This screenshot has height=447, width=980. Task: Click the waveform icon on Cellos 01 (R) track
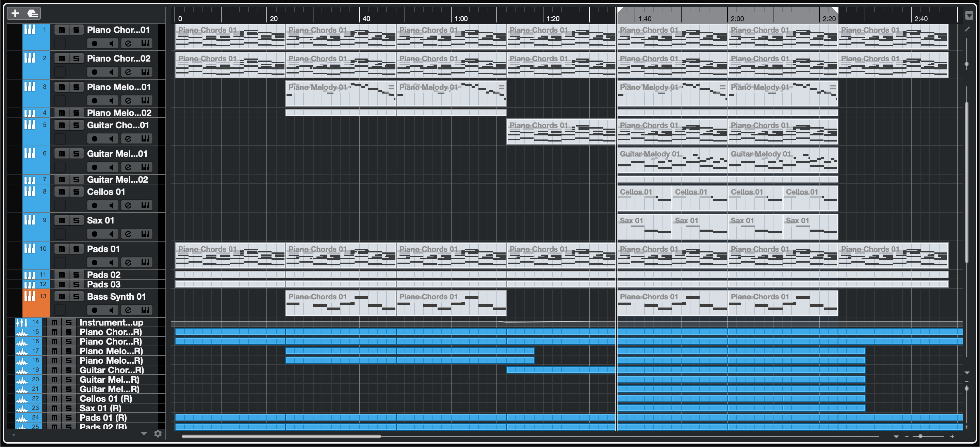[22, 399]
